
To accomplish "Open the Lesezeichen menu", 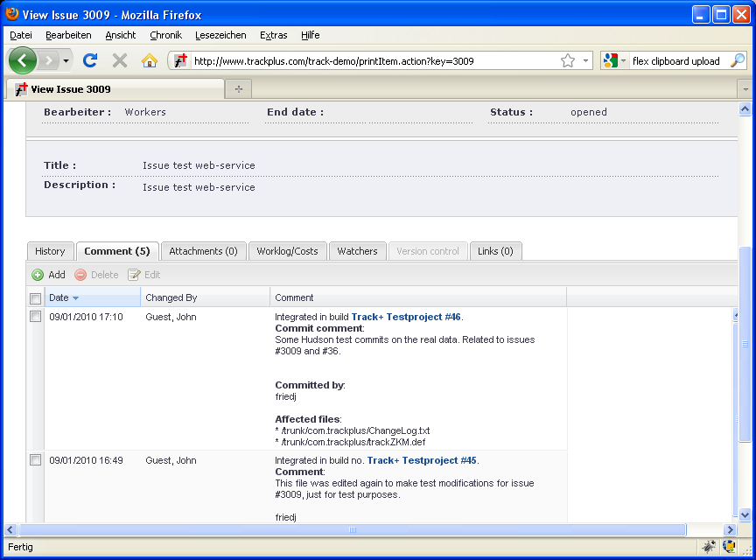I will (x=220, y=35).
